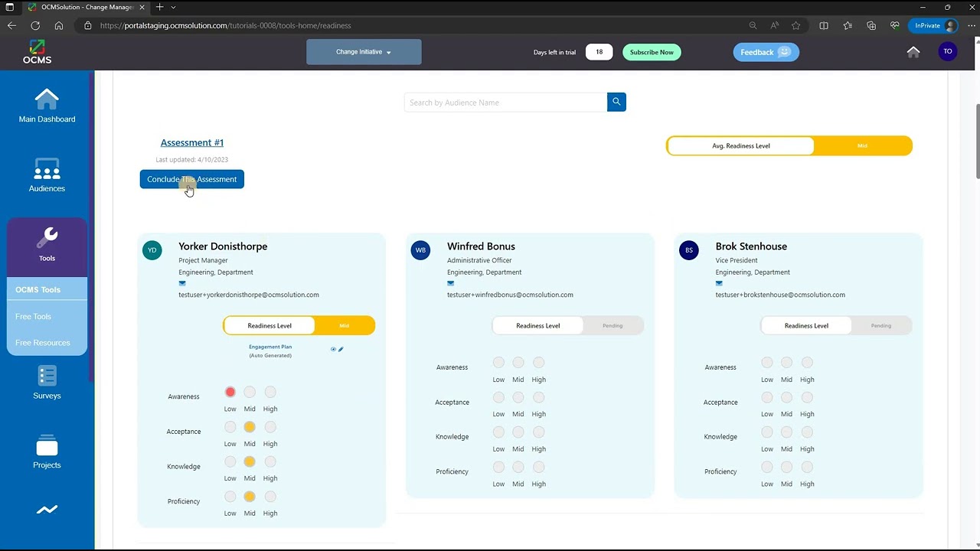Set Winfred Bonus's Proficiency to High
The height and width of the screenshot is (551, 980).
[x=539, y=467]
